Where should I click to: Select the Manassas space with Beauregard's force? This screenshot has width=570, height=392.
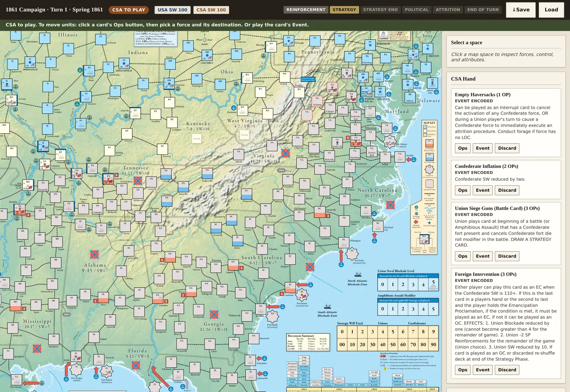[351, 96]
